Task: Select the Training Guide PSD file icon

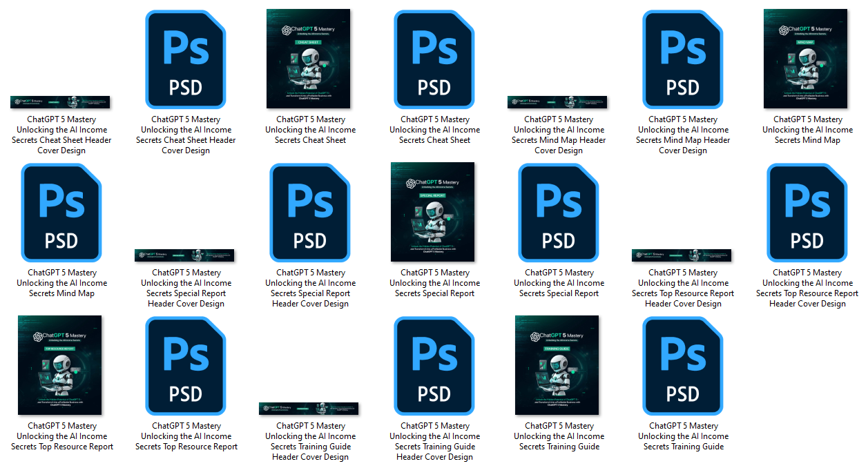Action: (x=683, y=366)
